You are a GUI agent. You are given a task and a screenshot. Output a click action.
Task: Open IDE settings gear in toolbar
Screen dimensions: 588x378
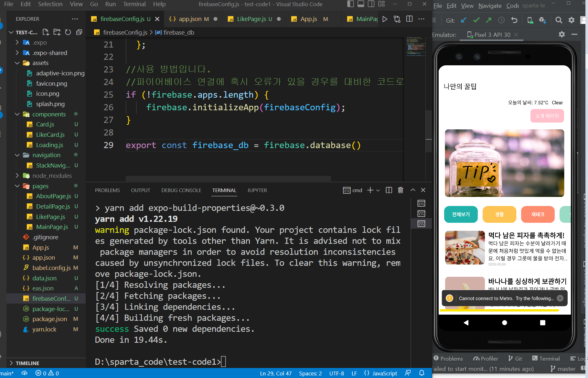coord(572,20)
